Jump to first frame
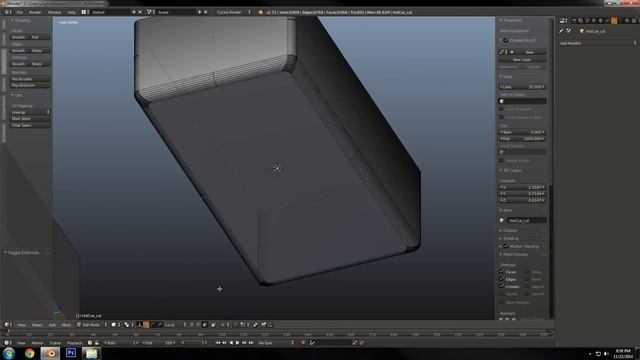 pyautogui.click(x=218, y=343)
